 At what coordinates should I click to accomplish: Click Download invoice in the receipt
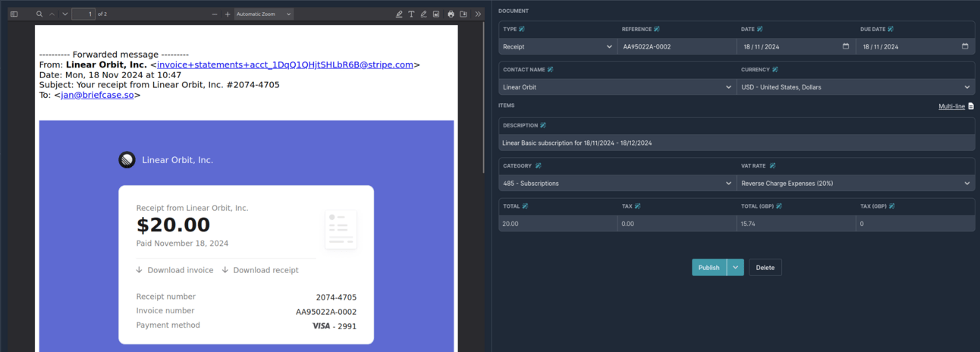click(174, 270)
